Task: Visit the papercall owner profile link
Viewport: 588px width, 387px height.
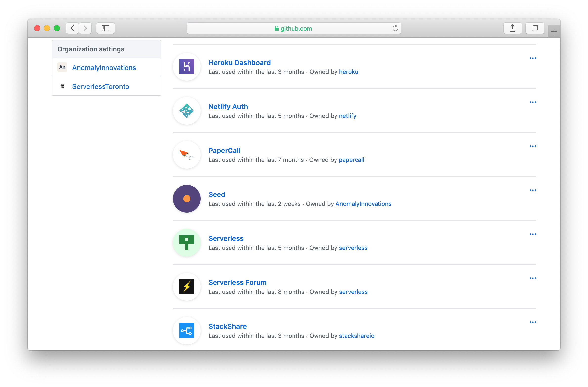Action: coord(351,160)
